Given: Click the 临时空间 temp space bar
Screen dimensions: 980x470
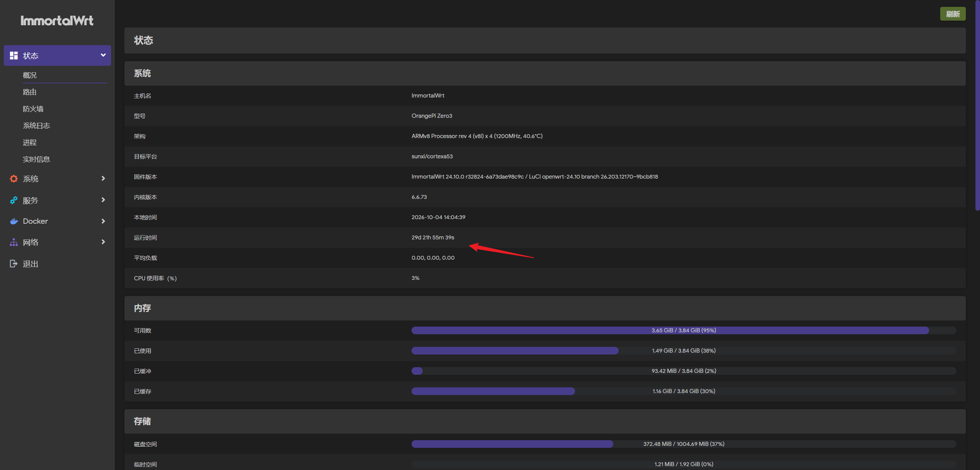Looking at the screenshot, I should [684, 464].
